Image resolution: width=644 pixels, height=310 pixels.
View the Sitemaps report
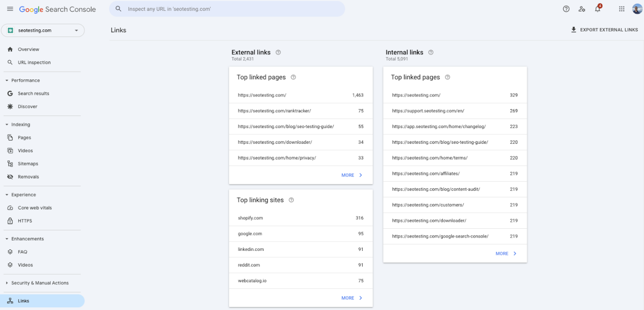[28, 164]
